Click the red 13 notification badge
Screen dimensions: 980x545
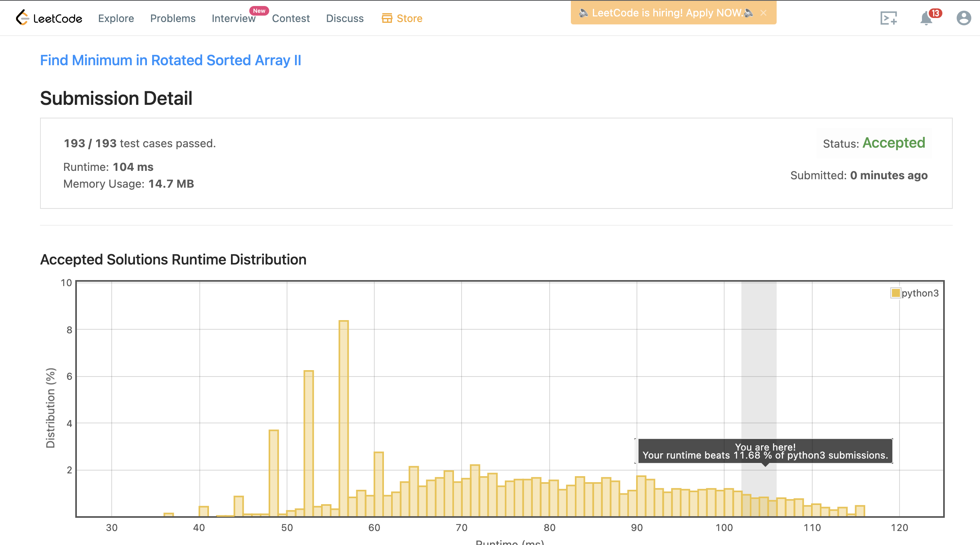point(935,13)
